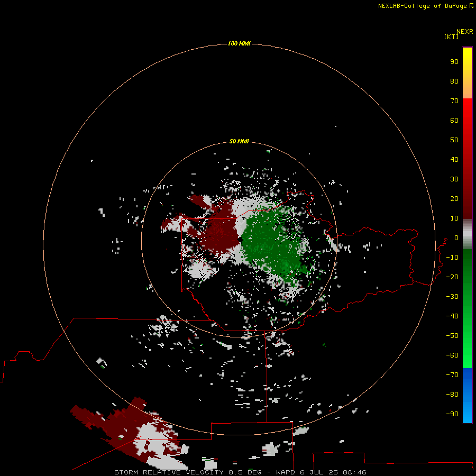Click the 70 value on velocity scale
The image size is (476, 476).
coord(454,101)
